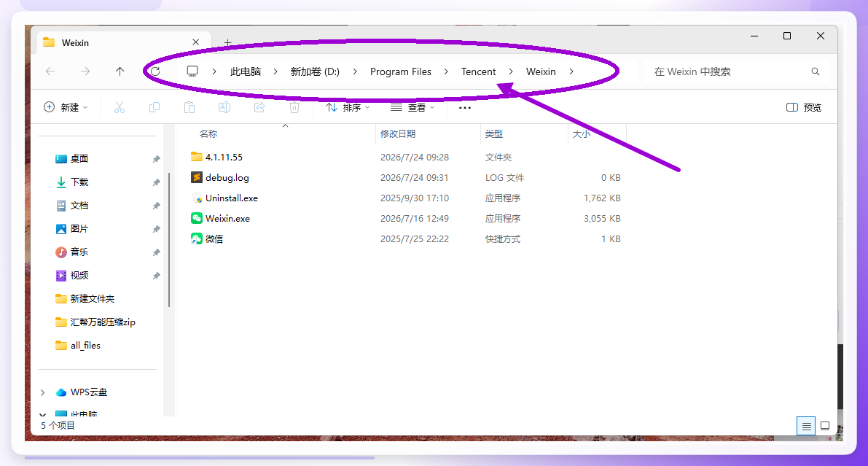This screenshot has width=868, height=466.
Task: Sort by 类型 column header
Action: click(494, 133)
